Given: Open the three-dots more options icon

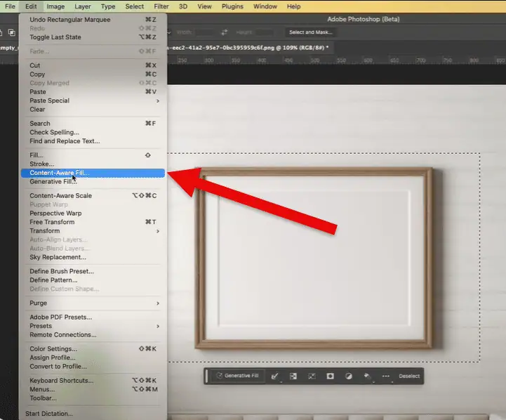Looking at the screenshot, I should [x=385, y=376].
